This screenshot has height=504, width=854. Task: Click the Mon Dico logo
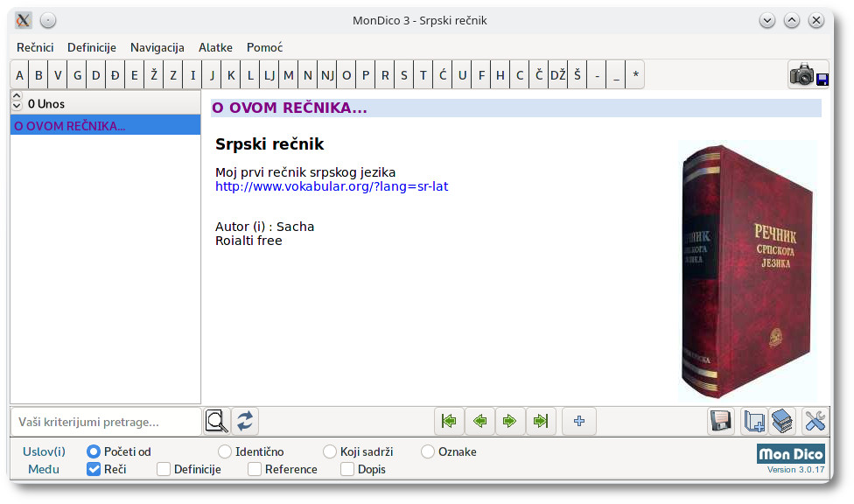click(x=791, y=454)
